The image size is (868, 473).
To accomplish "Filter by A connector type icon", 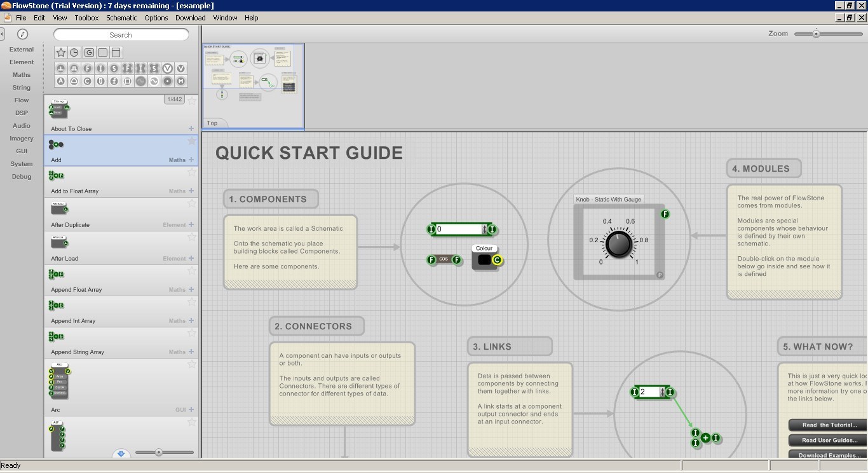I will [x=61, y=81].
